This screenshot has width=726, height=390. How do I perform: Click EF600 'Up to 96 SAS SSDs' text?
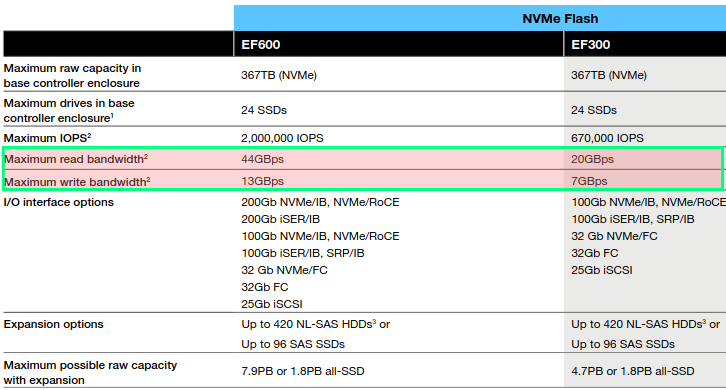click(x=293, y=344)
